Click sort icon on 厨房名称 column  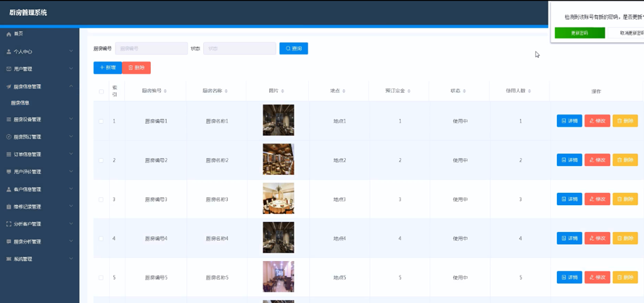[x=226, y=91]
